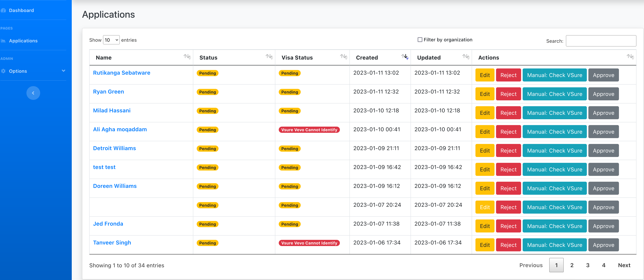Viewport: 644px width, 280px height.
Task: Enable the Filter by organization checkbox
Action: tap(420, 40)
